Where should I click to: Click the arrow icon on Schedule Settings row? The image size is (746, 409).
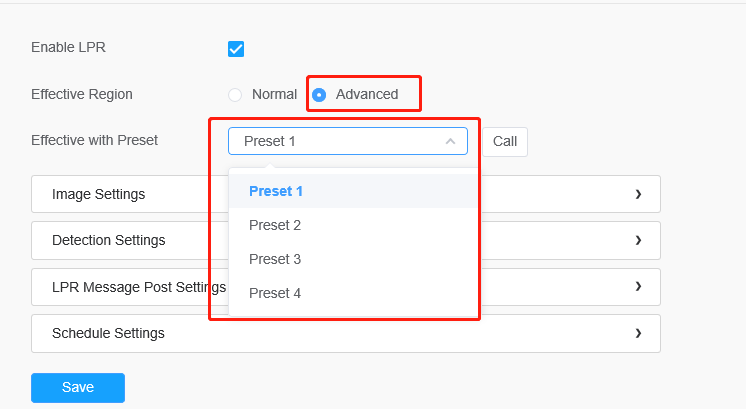point(638,333)
